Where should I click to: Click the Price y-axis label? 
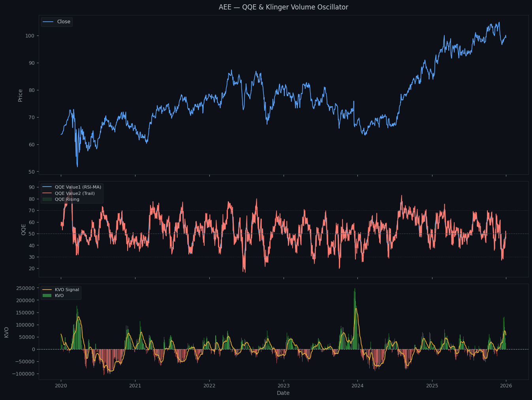pos(20,95)
